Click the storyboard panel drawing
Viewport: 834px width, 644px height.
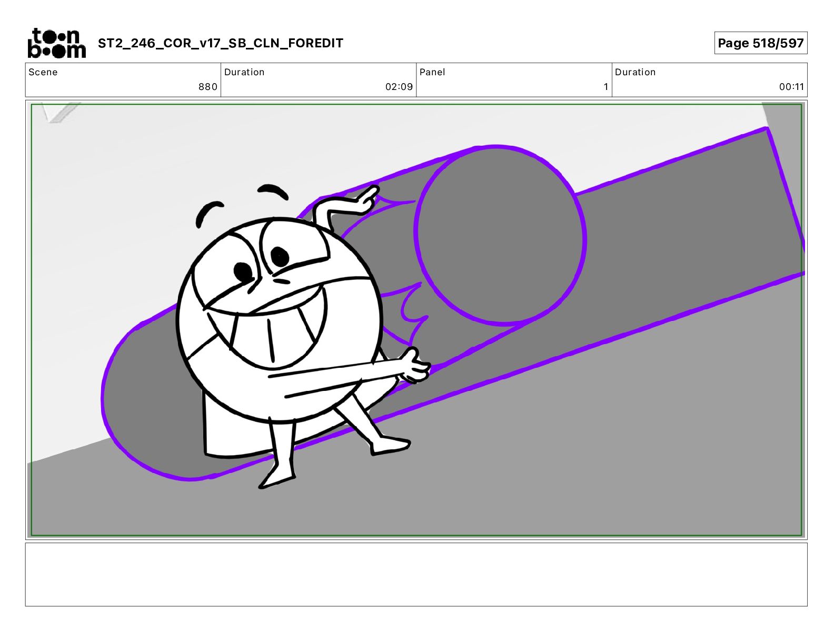click(x=416, y=320)
